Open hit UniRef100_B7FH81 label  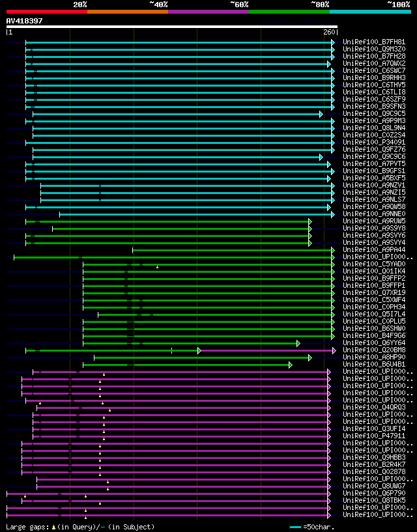tap(374, 42)
